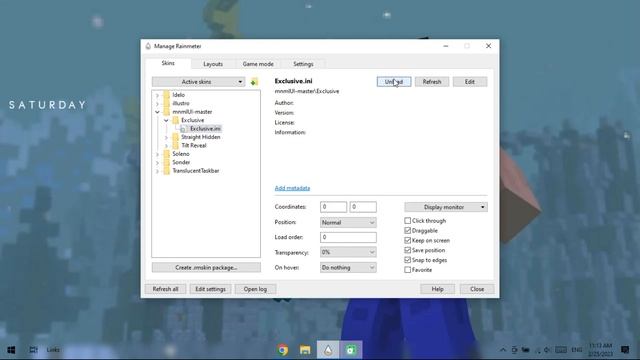Toggle the Draggable checkbox
This screenshot has height=360, width=640.
[407, 231]
